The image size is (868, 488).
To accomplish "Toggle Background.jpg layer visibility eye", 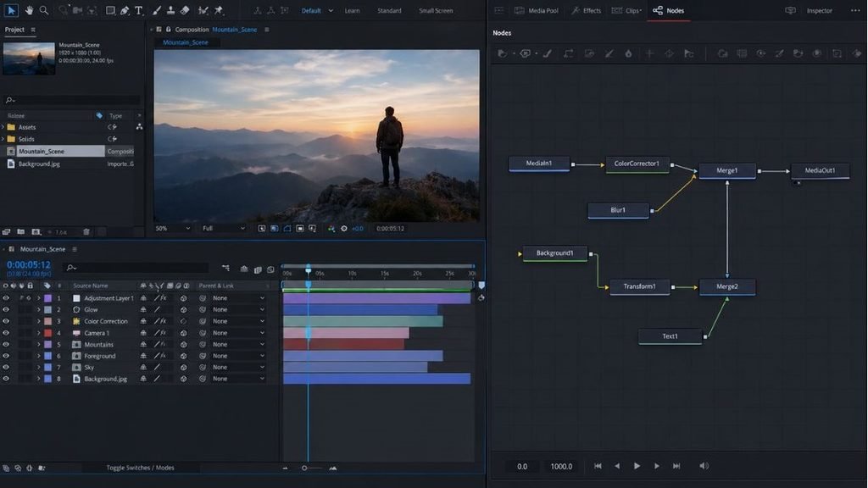I will point(6,379).
